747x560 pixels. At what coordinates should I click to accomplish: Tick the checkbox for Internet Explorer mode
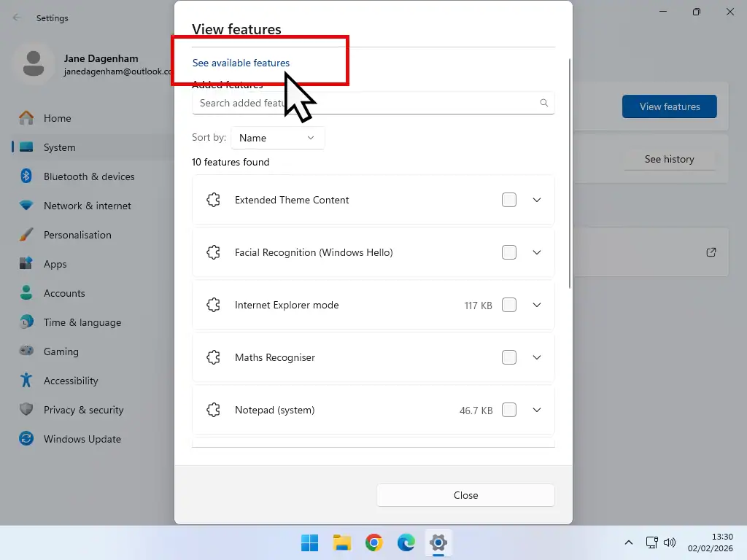click(508, 305)
